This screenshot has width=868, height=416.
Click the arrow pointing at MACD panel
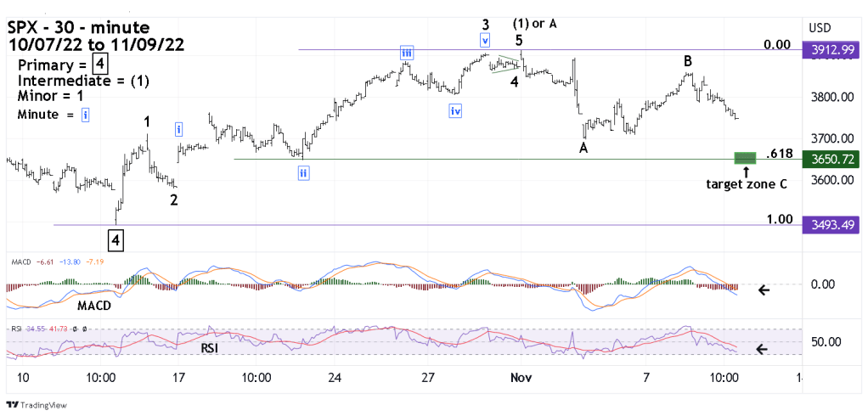pos(764,290)
